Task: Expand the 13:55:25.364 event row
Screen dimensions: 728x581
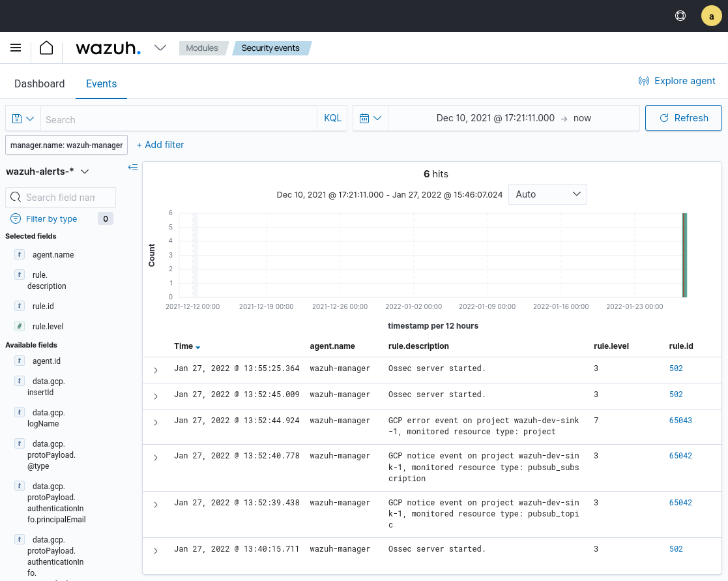Action: click(156, 370)
